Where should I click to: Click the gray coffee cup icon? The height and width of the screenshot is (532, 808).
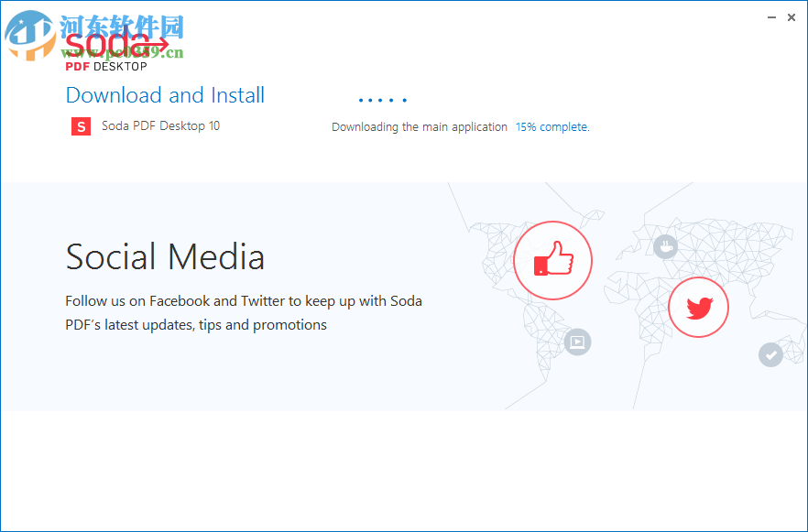(x=665, y=247)
